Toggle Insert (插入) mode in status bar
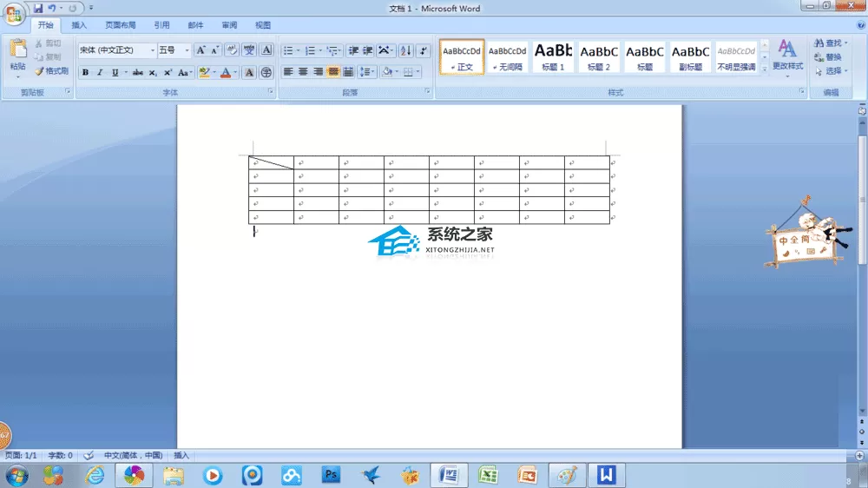Image resolution: width=868 pixels, height=488 pixels. tap(181, 455)
